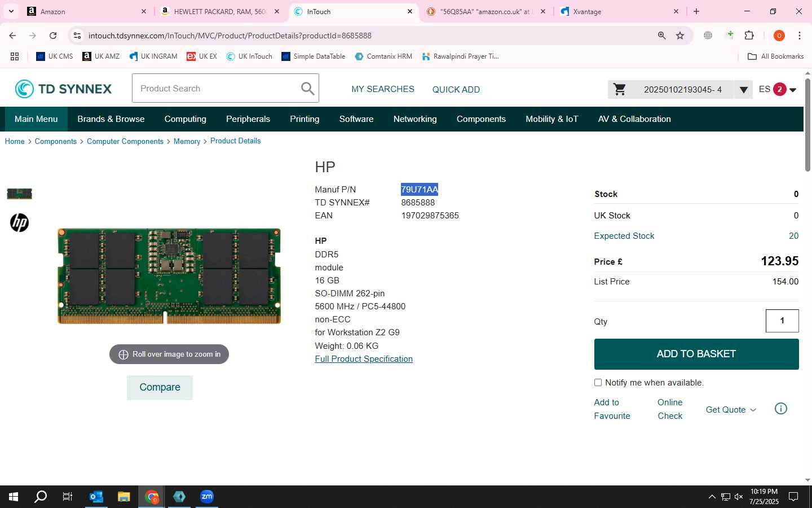Open the Components menu
The height and width of the screenshot is (508, 812).
(x=481, y=119)
